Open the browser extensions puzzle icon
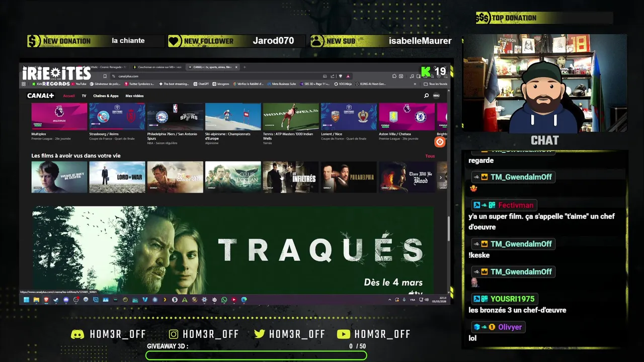The image size is (644, 362). pos(394,76)
